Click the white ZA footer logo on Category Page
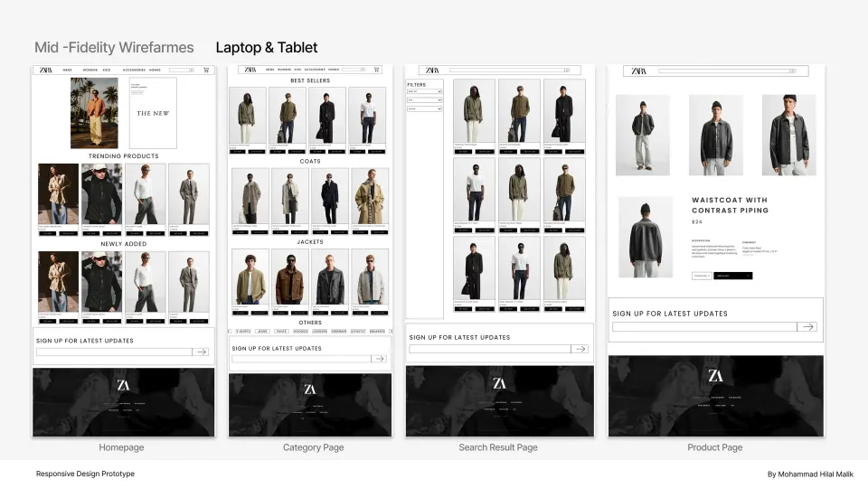The width and height of the screenshot is (868, 488). 310,389
